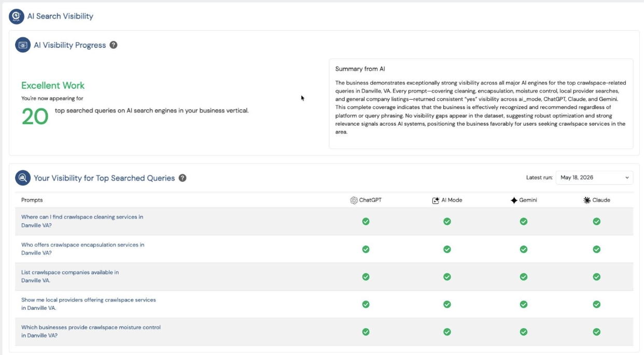Image resolution: width=644 pixels, height=355 pixels.
Task: Click Gemini checkmark for List crawlspace companies row
Action: 524,277
